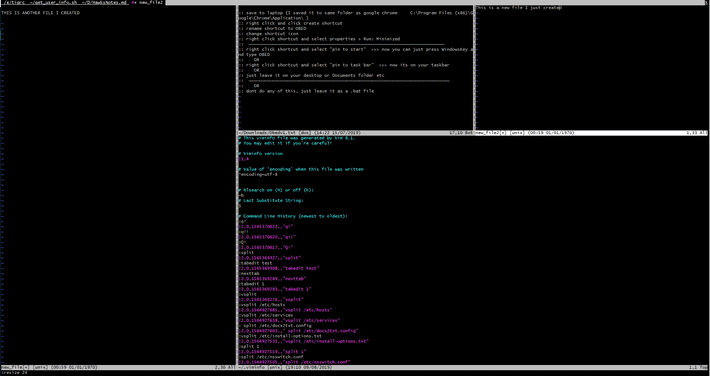The width and height of the screenshot is (710, 376).
Task: Click the ':vsplit /etc/install-options.txt' history entry
Action: [280, 336]
